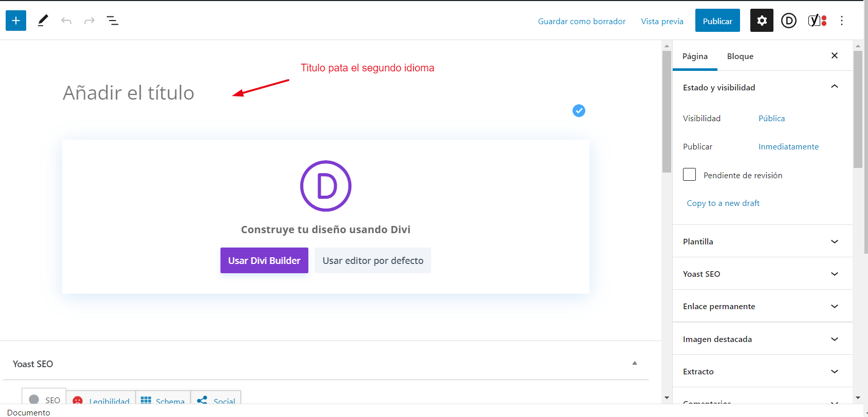Click the gray SEO status dot
The width and height of the screenshot is (868, 417).
34,400
